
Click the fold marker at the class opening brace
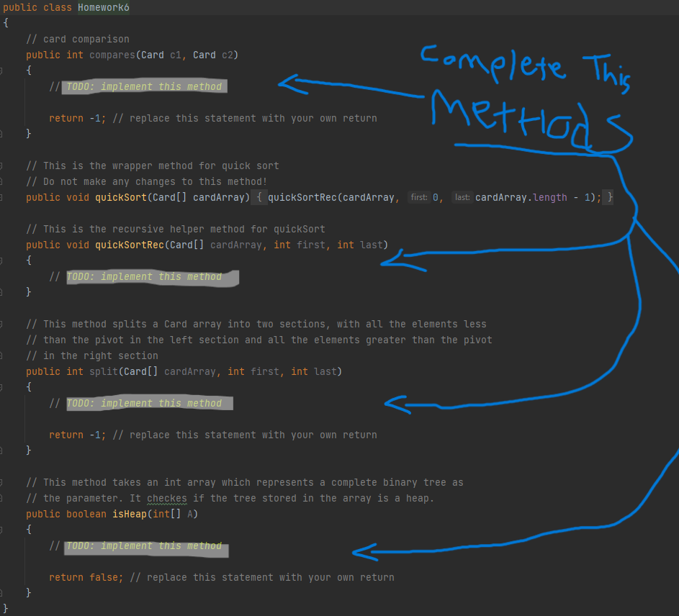click(3, 22)
